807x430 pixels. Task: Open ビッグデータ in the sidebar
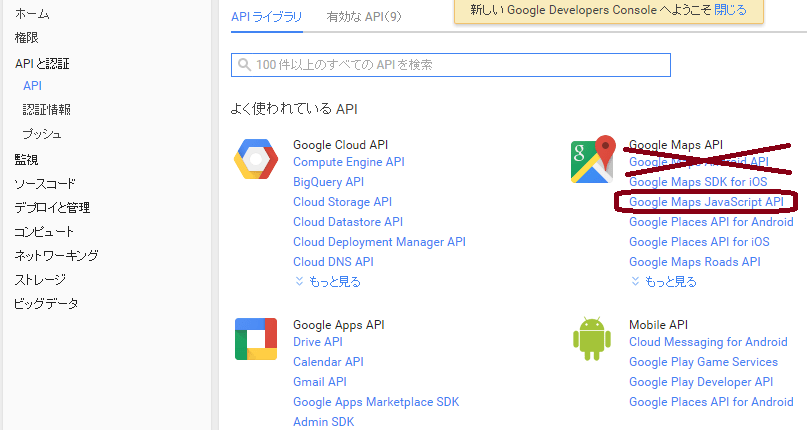(46, 303)
